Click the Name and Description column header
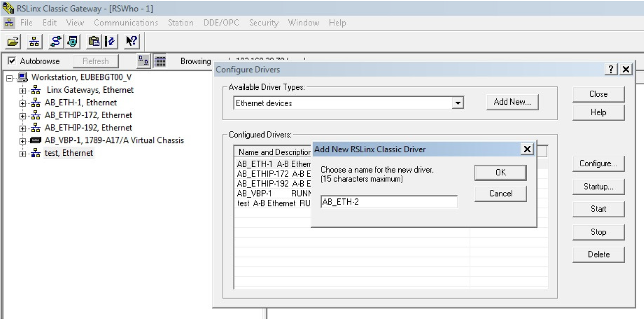This screenshot has height=320, width=644. [x=273, y=153]
